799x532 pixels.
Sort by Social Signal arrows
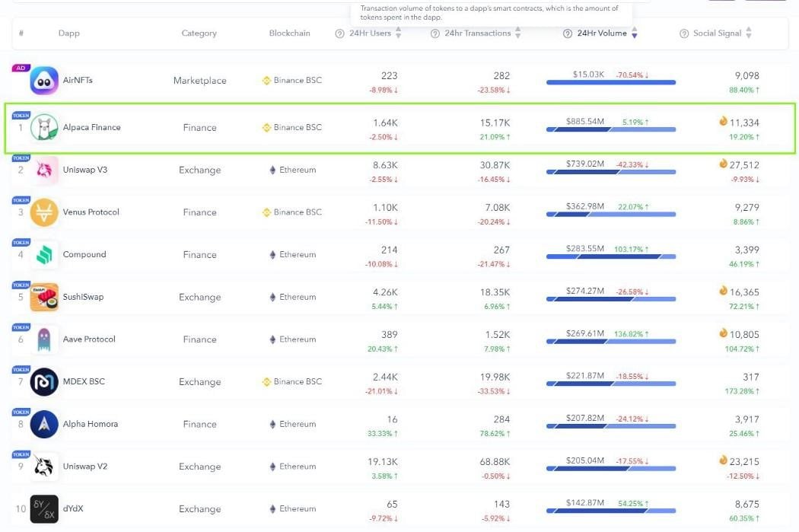(749, 33)
